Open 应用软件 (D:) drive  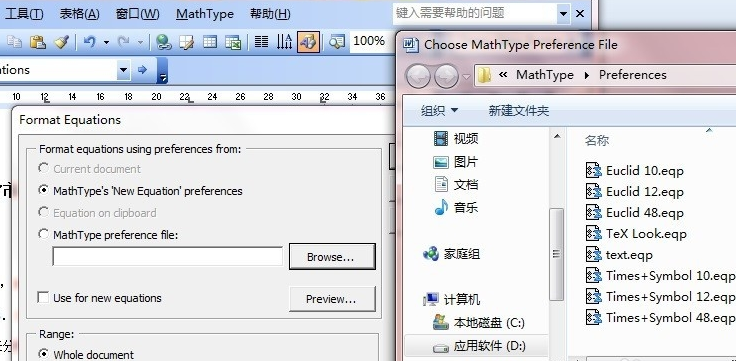coord(479,346)
